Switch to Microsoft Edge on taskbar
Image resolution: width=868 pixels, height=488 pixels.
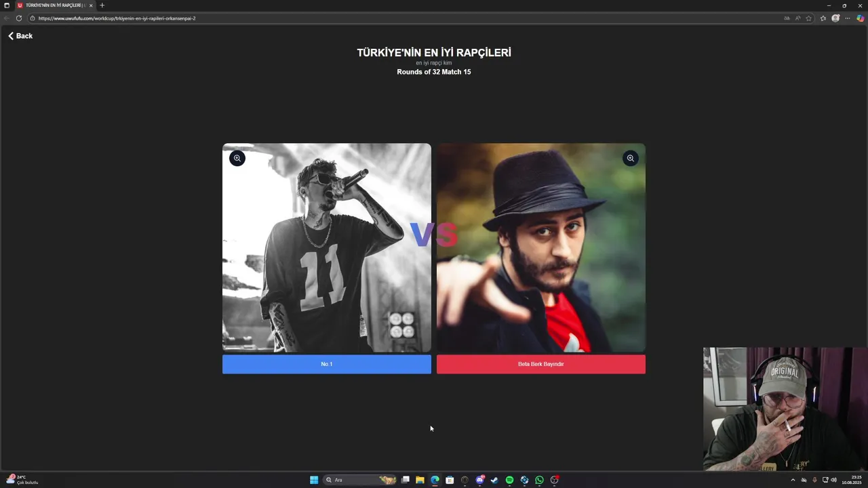coord(435,480)
